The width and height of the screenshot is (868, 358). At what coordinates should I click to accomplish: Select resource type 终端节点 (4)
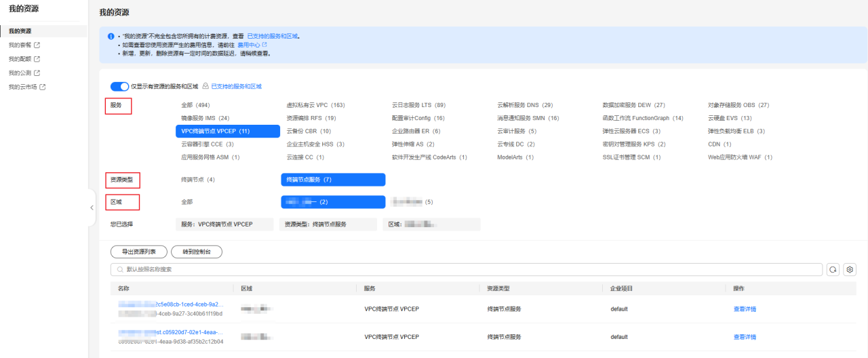click(x=197, y=180)
